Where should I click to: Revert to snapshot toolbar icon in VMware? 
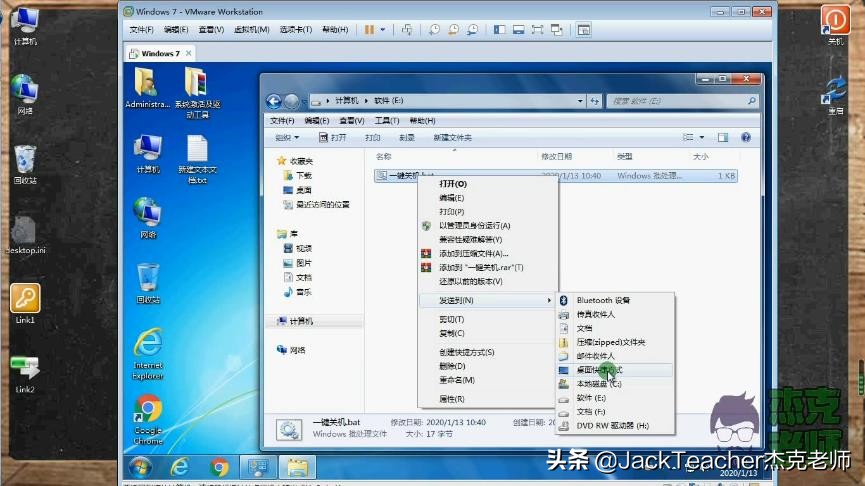[453, 30]
